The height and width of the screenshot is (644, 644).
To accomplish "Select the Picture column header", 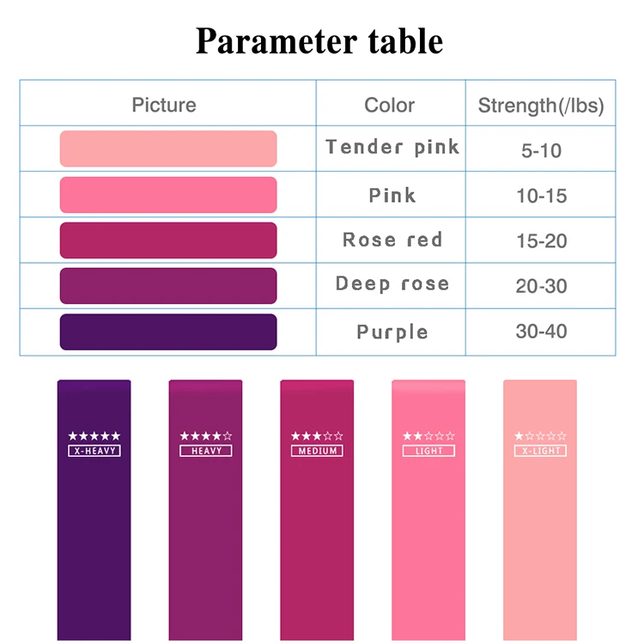I will 164,106.
